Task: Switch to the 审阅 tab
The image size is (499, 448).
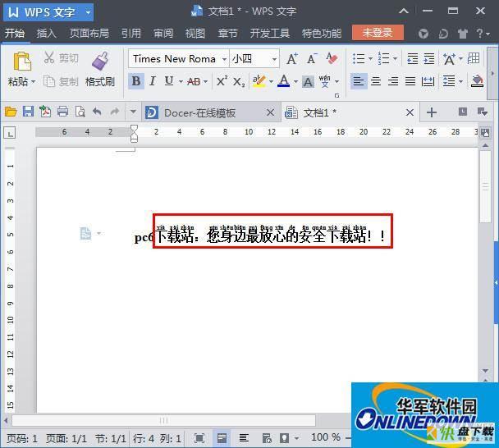Action: click(x=163, y=33)
